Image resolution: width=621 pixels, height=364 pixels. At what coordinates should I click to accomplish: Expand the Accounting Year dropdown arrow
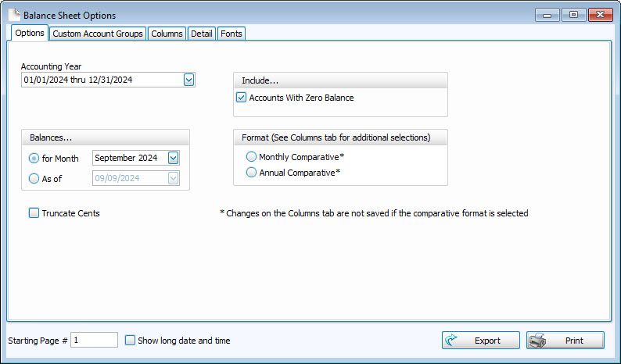pos(189,80)
